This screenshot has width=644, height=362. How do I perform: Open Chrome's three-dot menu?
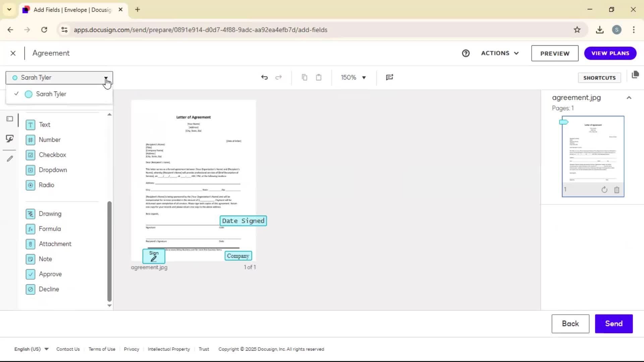click(634, 30)
